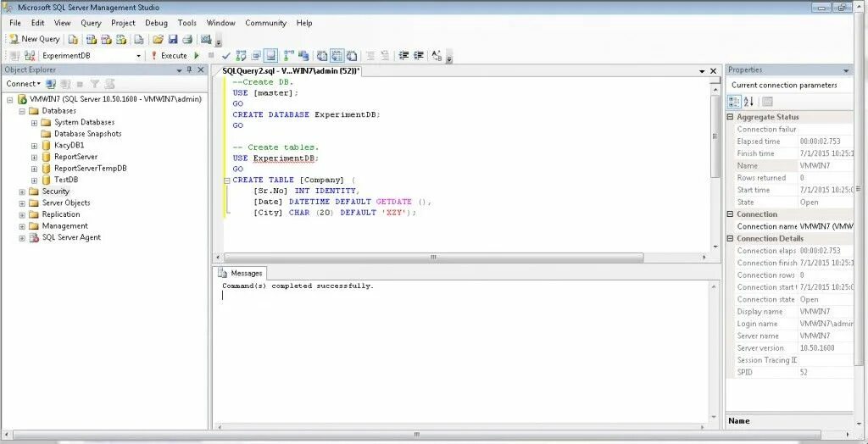
Task: Open a SQL Server Compact Query
Action: click(x=139, y=39)
